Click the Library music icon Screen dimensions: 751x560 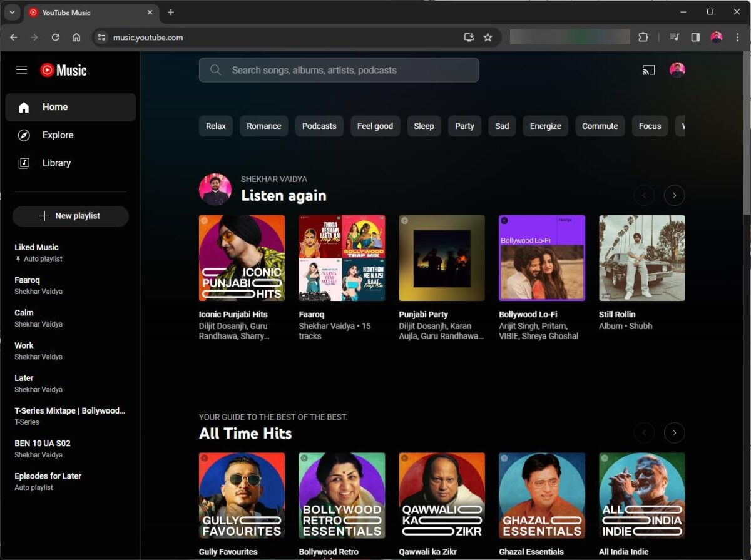click(x=24, y=163)
